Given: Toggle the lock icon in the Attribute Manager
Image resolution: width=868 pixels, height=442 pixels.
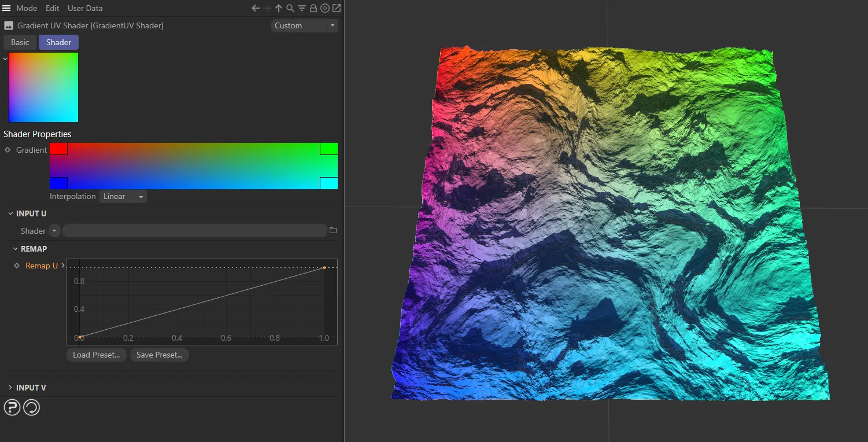Looking at the screenshot, I should [x=313, y=8].
